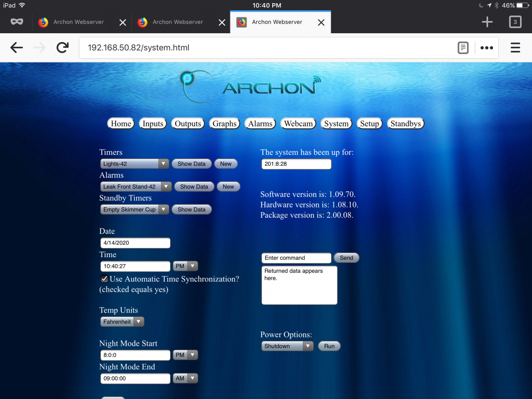The height and width of the screenshot is (399, 532).
Task: Toggle Use Automatic Time Synchronization checkbox
Action: click(x=105, y=279)
